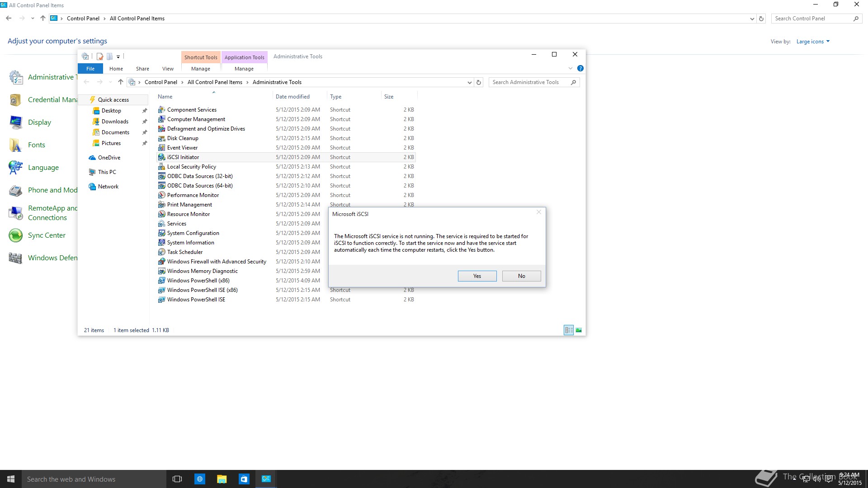
Task: Open File Explorer from the taskbar
Action: [x=222, y=479]
